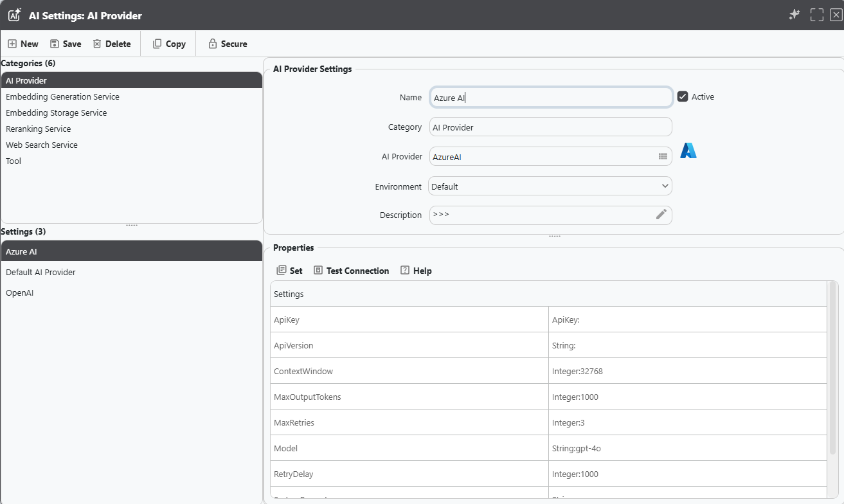Uncheck the Active checkbox
The width and height of the screenshot is (844, 504).
(x=683, y=96)
